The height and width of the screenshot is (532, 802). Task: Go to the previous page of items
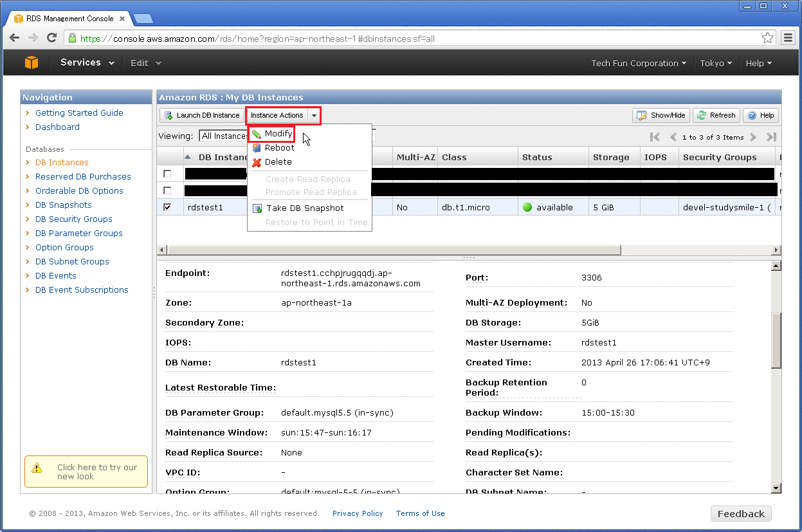pyautogui.click(x=673, y=137)
